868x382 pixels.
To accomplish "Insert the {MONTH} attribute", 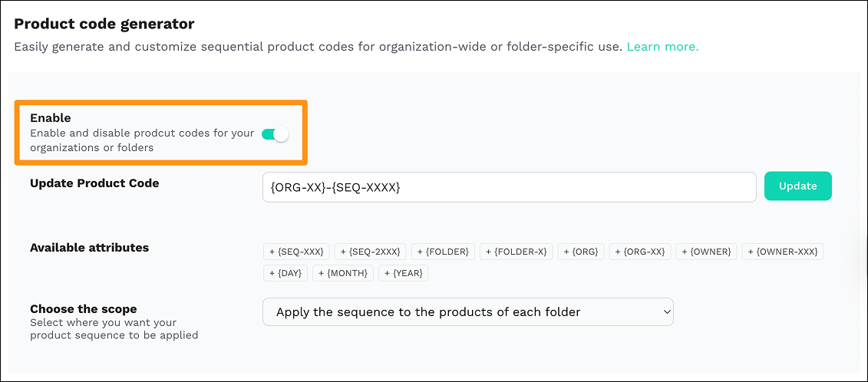I will coord(343,273).
